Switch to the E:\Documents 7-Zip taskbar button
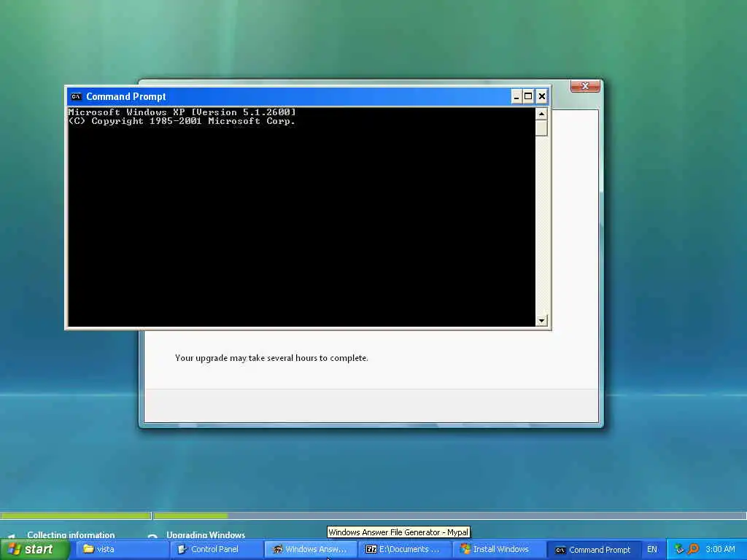This screenshot has height=560, width=747. pyautogui.click(x=404, y=549)
